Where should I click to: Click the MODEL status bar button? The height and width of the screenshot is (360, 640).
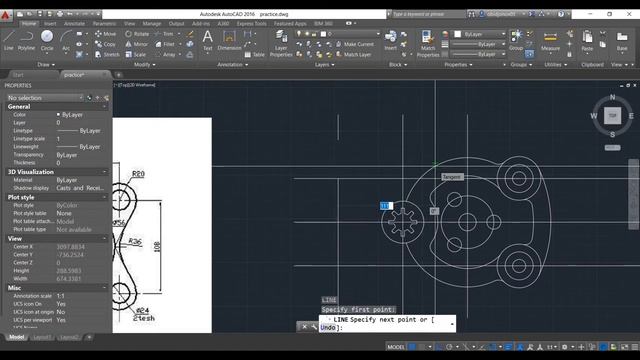[x=396, y=347]
